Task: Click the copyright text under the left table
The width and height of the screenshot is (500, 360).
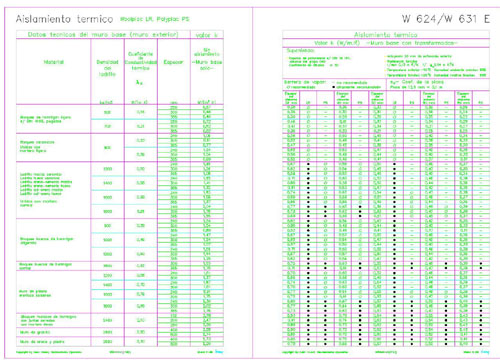Action: 49,352
